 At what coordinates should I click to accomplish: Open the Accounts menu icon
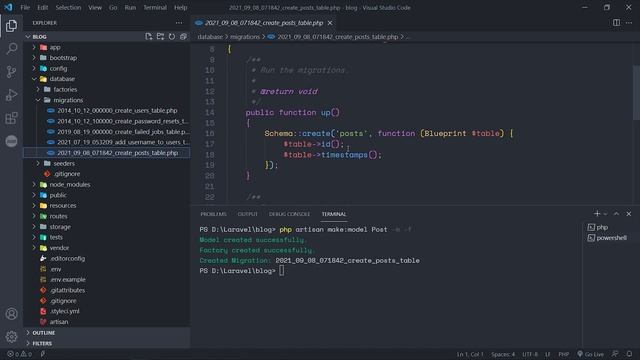[x=11, y=313]
